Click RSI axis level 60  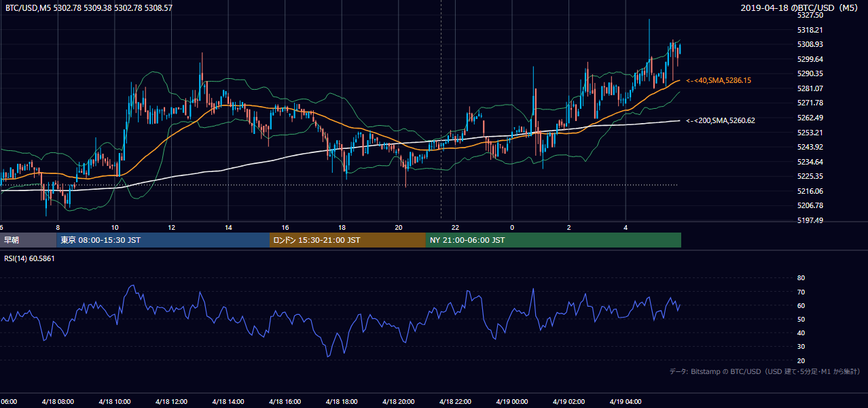pos(801,305)
